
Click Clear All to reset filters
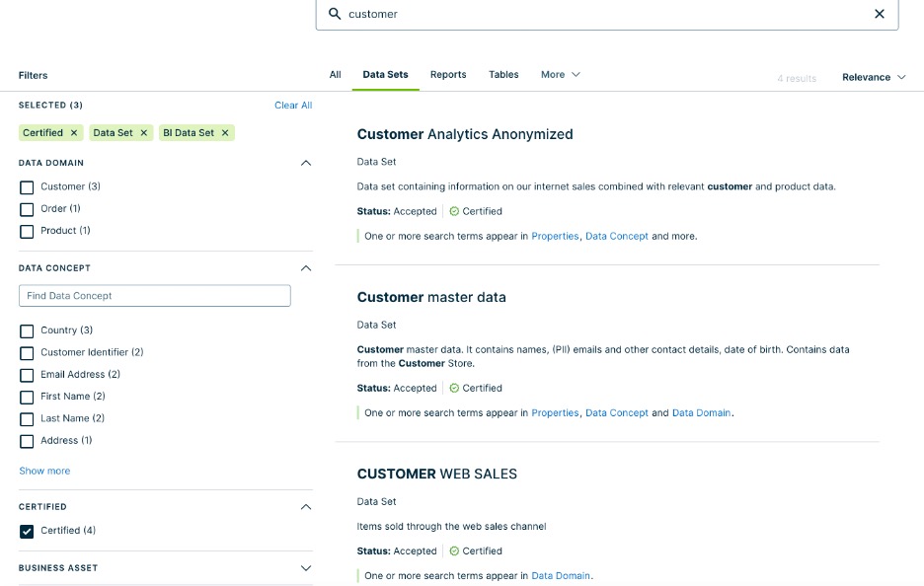[293, 105]
